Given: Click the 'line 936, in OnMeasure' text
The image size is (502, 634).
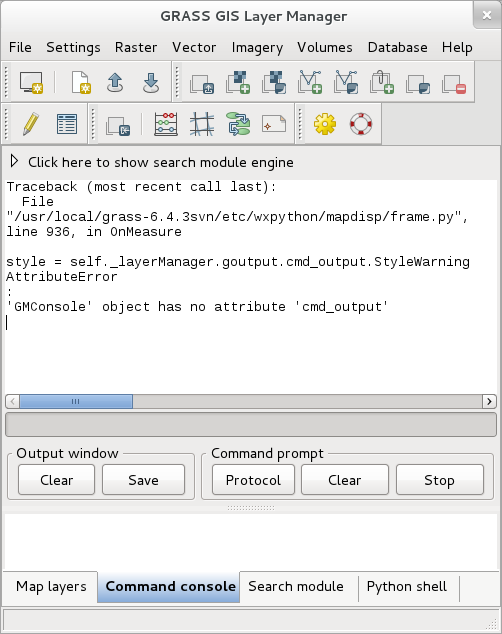Looking at the screenshot, I should click(94, 232).
